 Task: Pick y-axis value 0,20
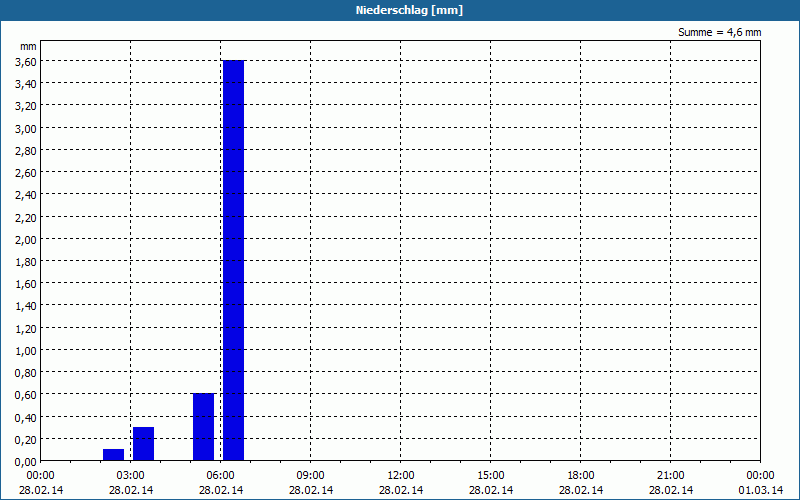[x=26, y=439]
